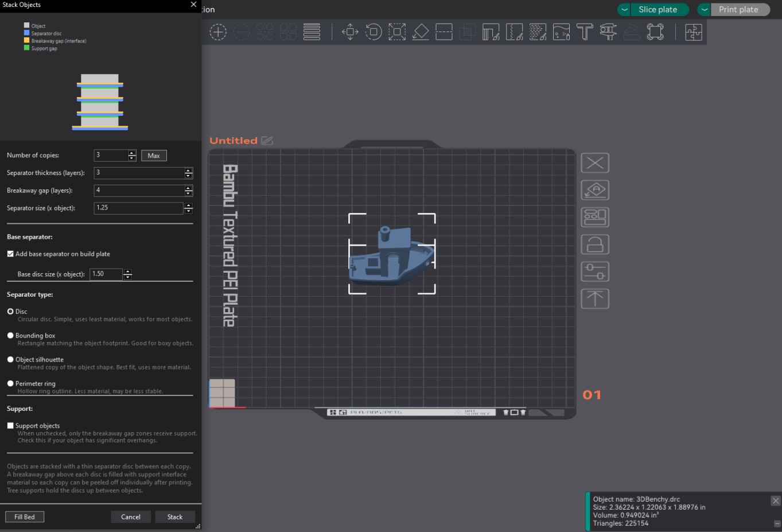
Task: Click the 'Object name: 3DBenchy.drc' text
Action: [x=636, y=499]
